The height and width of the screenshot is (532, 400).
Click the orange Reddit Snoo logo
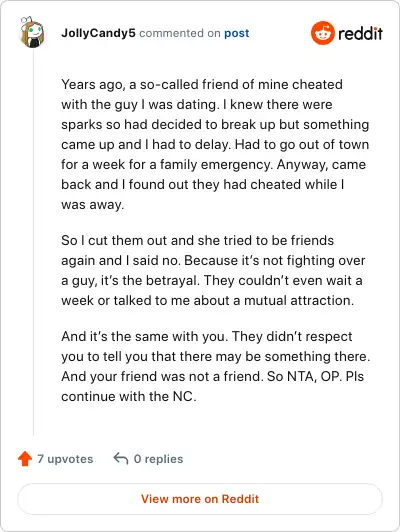tap(322, 33)
